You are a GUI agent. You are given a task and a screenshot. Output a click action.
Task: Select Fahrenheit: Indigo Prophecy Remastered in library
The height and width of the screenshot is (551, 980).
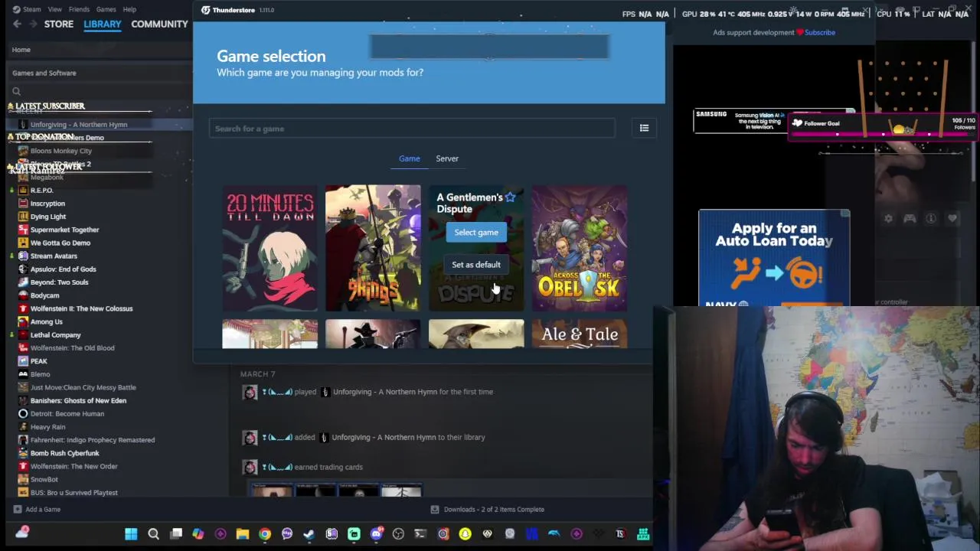[x=92, y=440]
